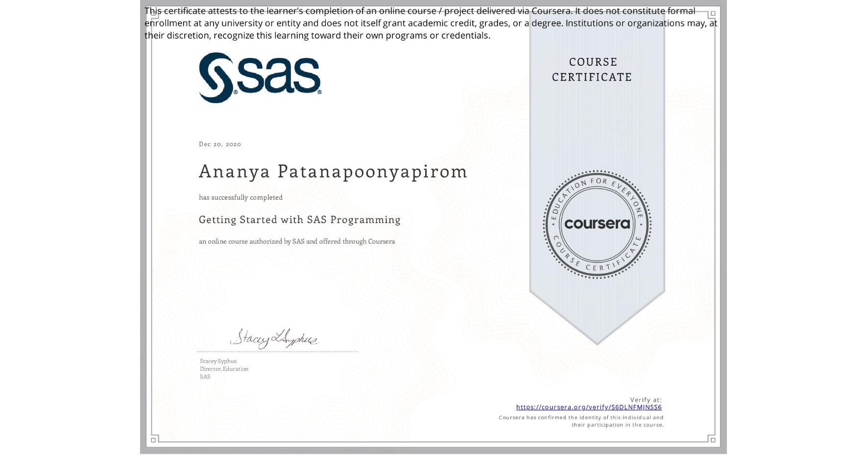Click the date Dec 20, 2020
This screenshot has width=868, height=455.
[x=220, y=144]
